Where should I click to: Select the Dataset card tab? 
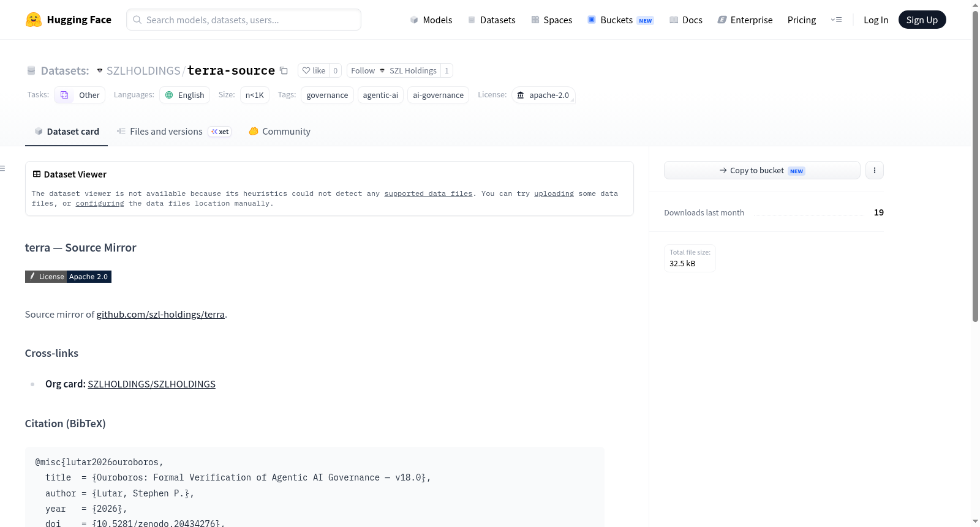[66, 131]
